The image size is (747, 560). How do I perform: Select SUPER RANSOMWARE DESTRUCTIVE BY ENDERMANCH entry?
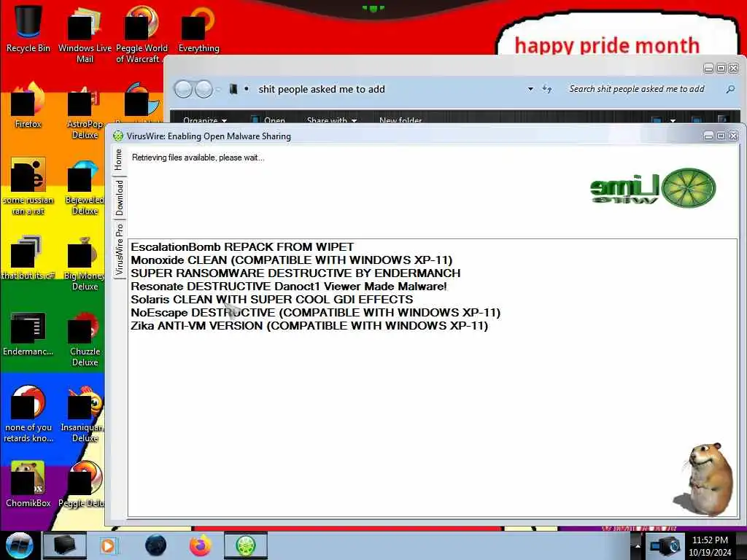click(x=295, y=273)
